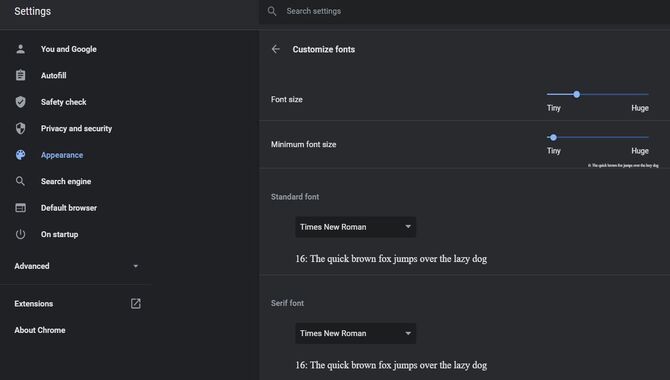The width and height of the screenshot is (670, 380).
Task: Focus the Search settings field
Action: click(x=464, y=12)
